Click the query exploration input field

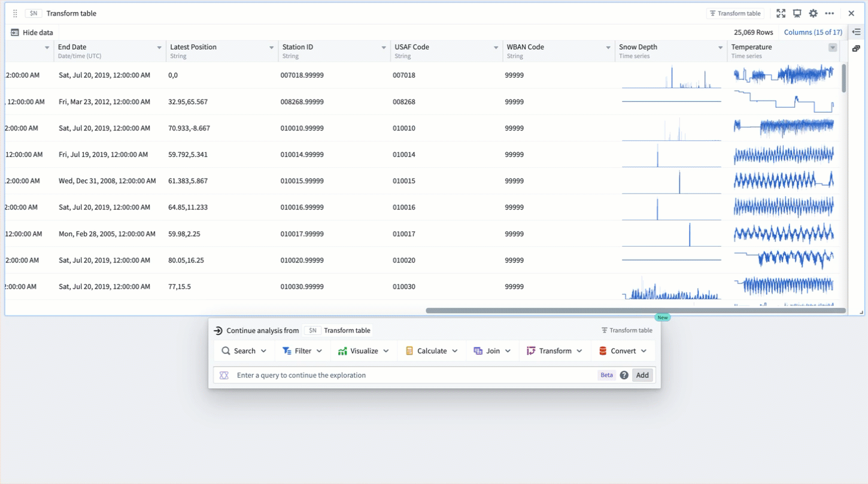pos(413,375)
